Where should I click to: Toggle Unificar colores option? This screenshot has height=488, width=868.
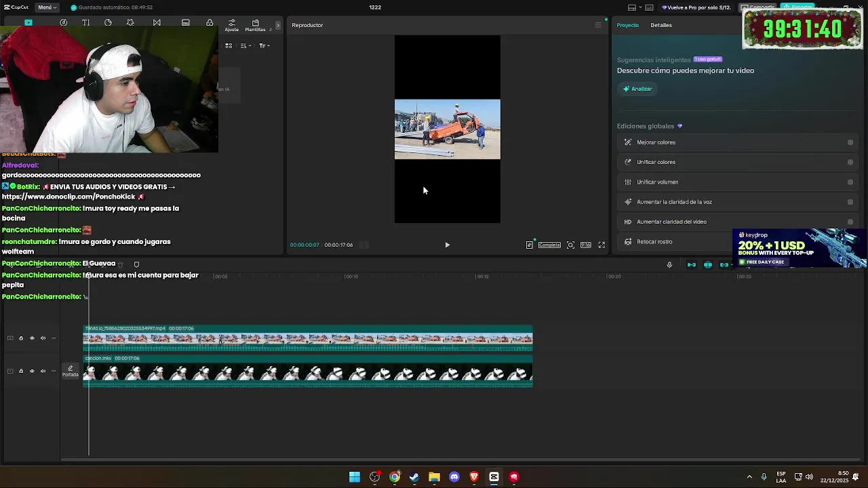(850, 162)
